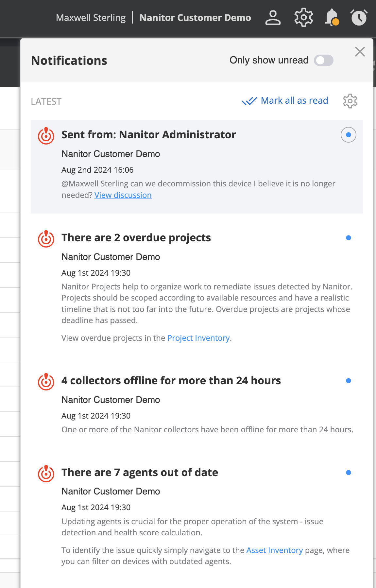376x588 pixels.
Task: Open the alarm clock icon
Action: point(359,18)
